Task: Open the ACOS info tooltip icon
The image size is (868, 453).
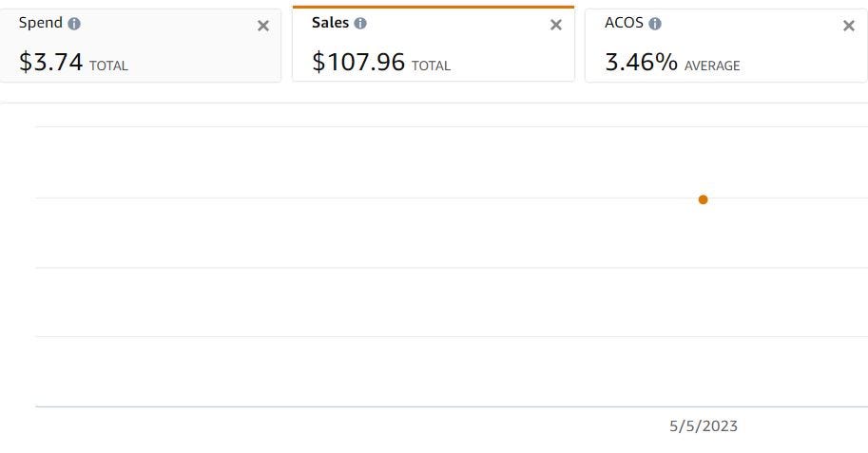Action: pos(655,24)
